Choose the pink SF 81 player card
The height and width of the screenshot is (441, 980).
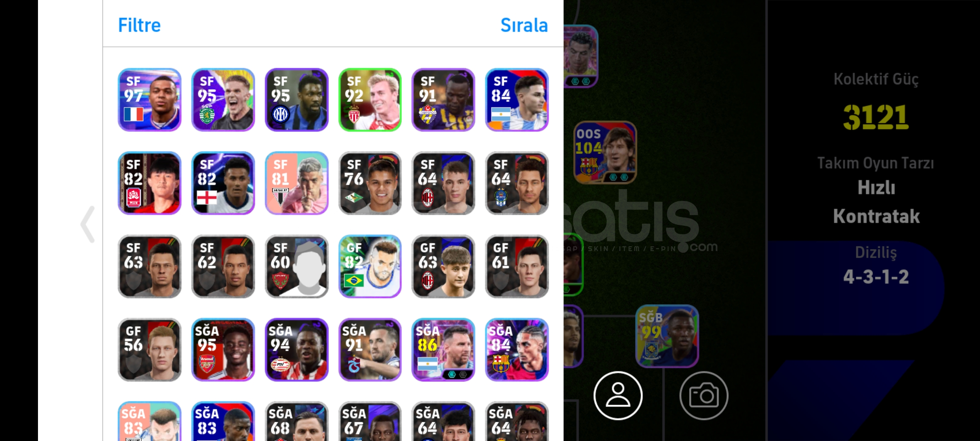296,183
